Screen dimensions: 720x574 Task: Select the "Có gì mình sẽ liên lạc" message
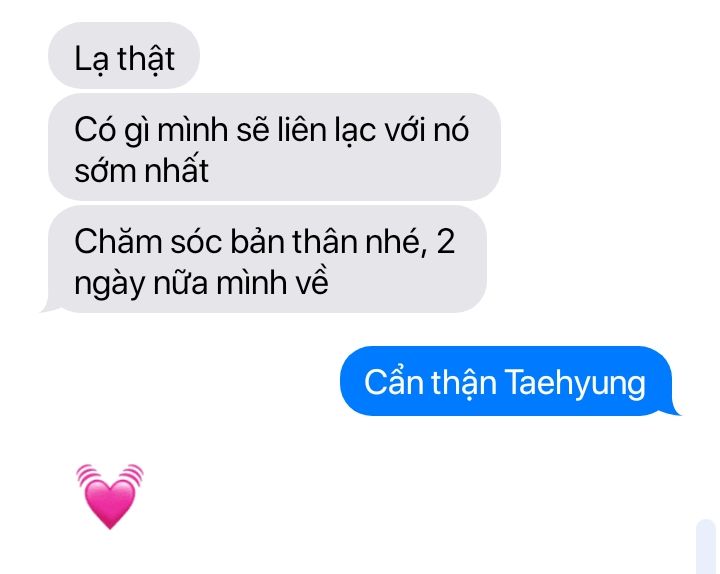(274, 147)
